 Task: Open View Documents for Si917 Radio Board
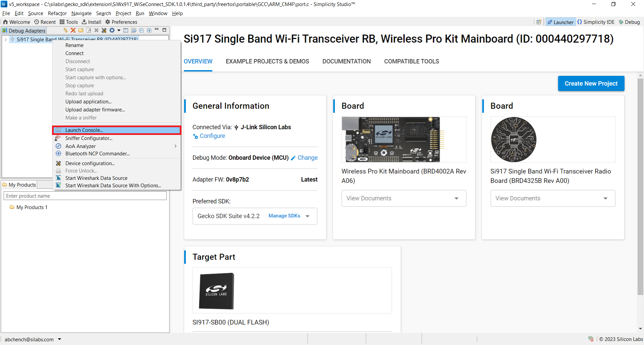[x=553, y=198]
